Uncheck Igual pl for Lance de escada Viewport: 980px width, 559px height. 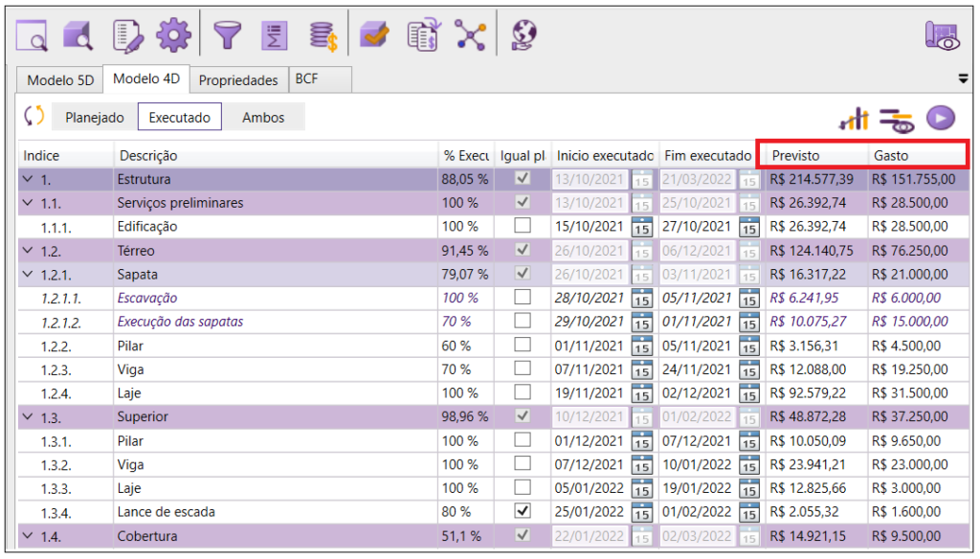522,512
